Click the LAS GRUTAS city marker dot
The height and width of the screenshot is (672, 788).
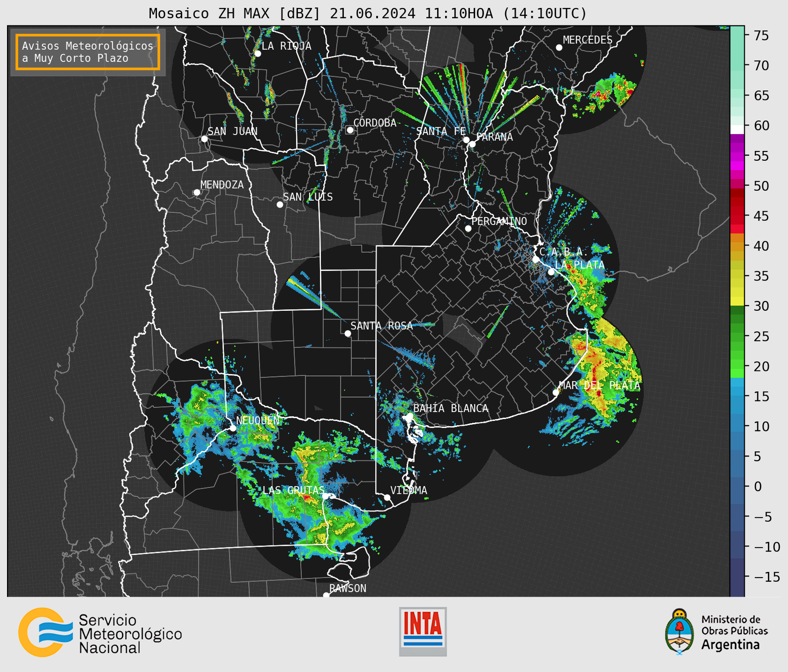pos(326,496)
